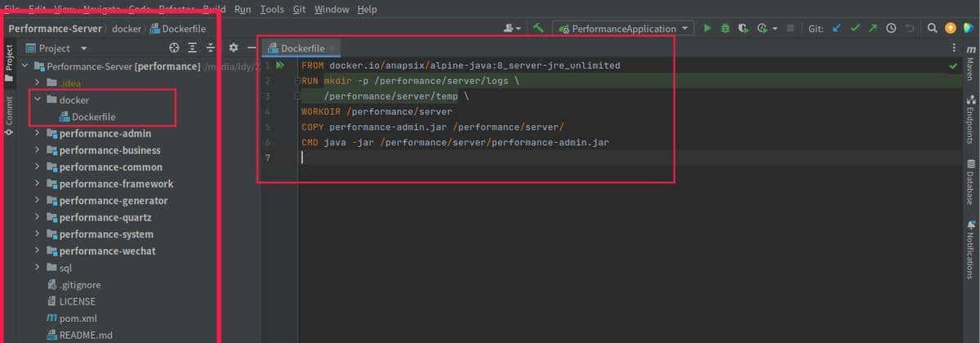This screenshot has height=343, width=980.
Task: Close the Dockerfile editor tab
Action: coord(332,48)
